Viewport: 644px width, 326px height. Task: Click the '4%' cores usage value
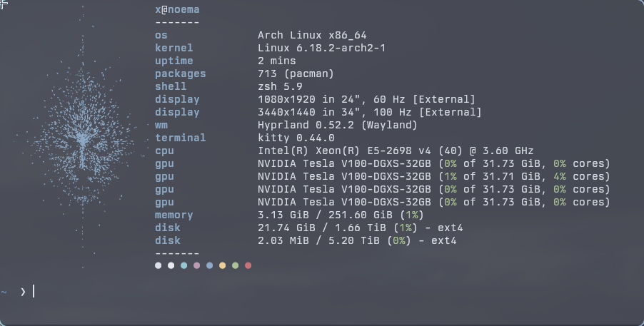[559, 176]
